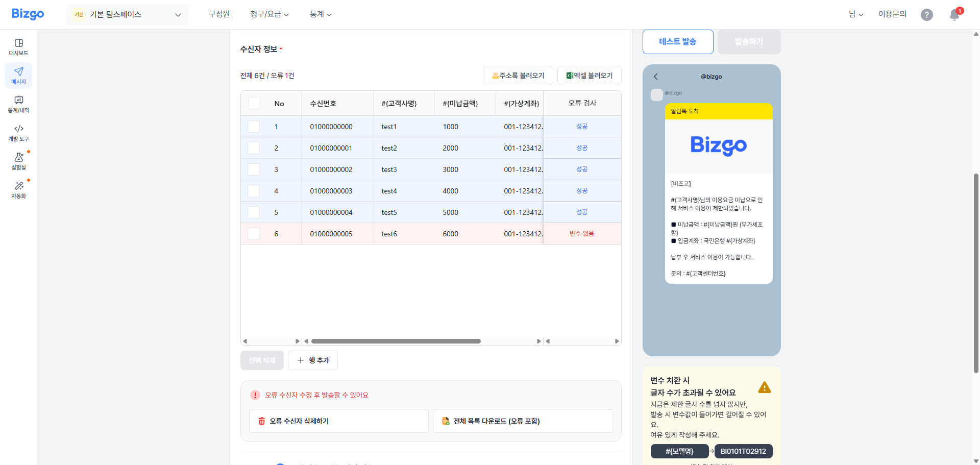Select the checkbox for recipient test1
980x465 pixels.
tap(253, 126)
